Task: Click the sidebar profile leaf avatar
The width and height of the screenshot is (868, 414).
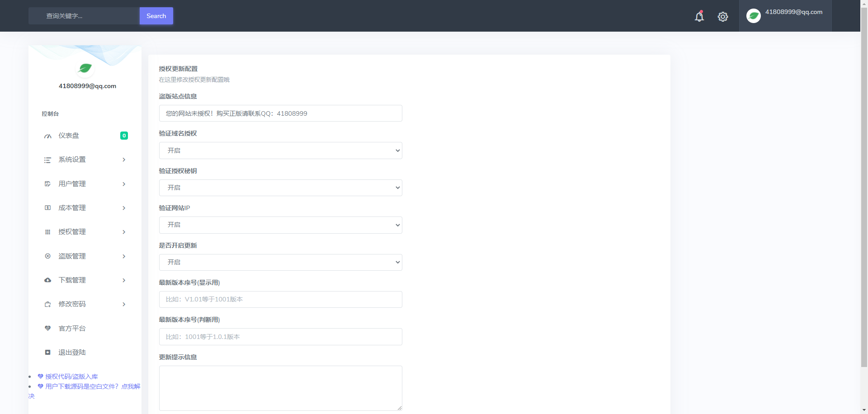Action: click(85, 68)
